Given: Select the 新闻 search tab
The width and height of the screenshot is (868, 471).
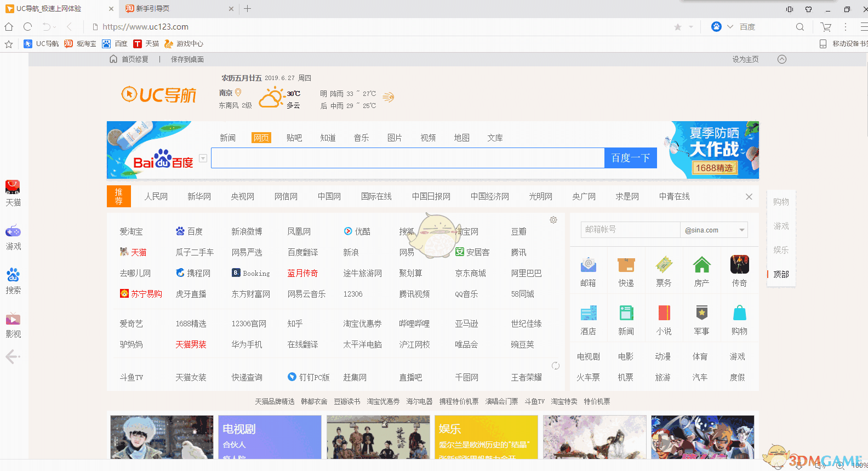Looking at the screenshot, I should coord(227,138).
